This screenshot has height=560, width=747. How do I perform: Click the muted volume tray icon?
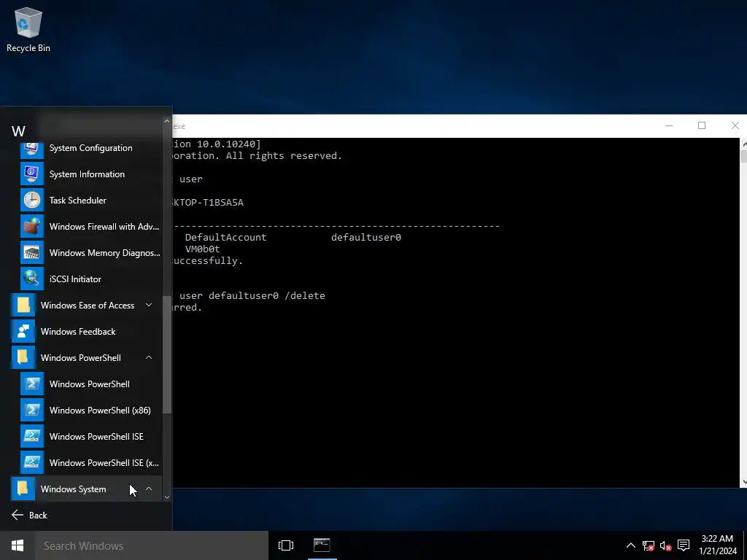[666, 545]
